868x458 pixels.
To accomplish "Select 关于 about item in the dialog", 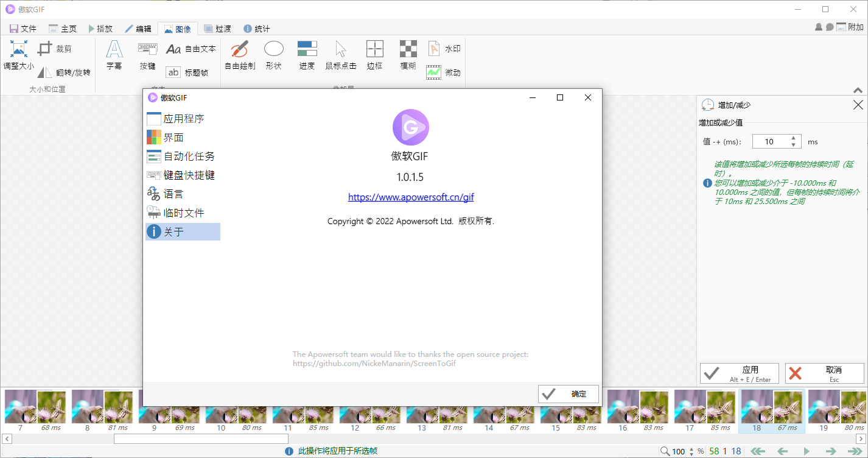I will click(183, 231).
